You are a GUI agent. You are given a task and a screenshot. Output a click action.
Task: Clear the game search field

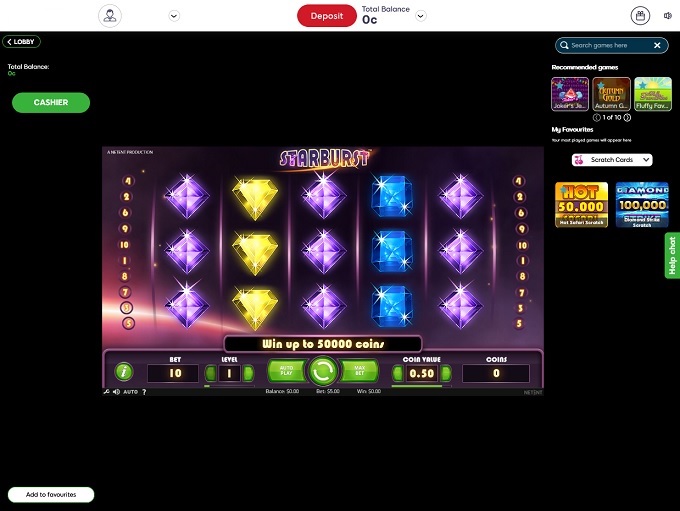pyautogui.click(x=657, y=45)
